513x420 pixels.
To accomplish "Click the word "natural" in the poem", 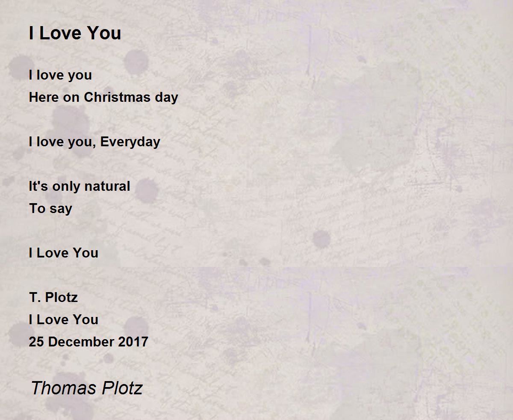I will 107,186.
